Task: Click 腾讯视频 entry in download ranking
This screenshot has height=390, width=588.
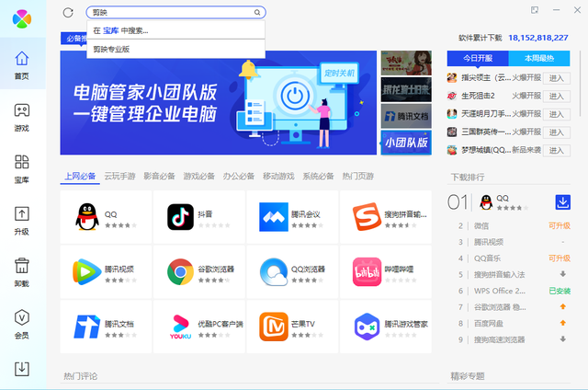Action: pos(489,242)
